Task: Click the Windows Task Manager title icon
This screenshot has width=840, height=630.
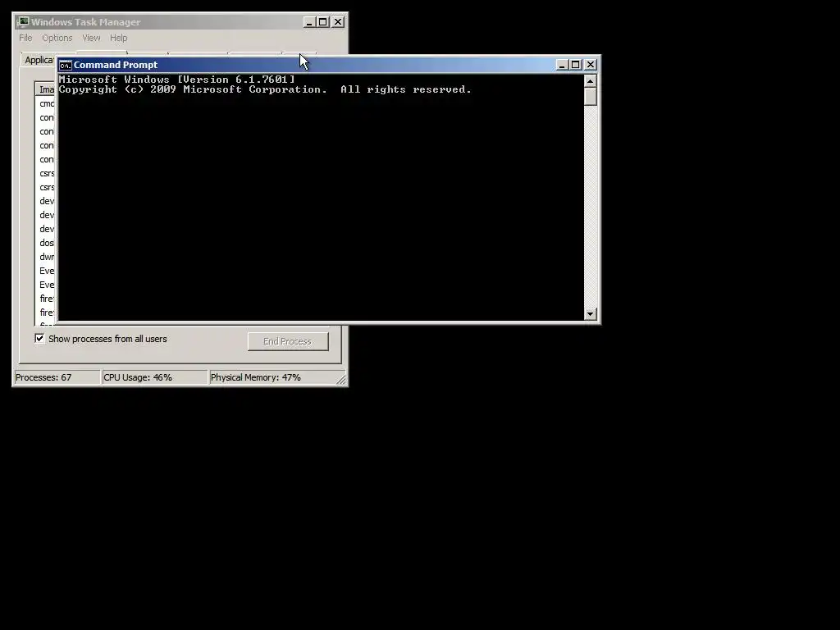Action: (22, 22)
